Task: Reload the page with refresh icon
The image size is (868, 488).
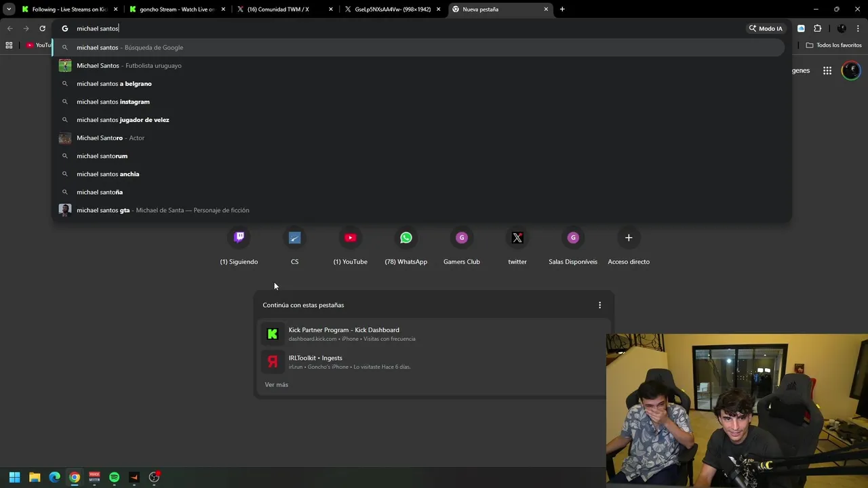Action: pyautogui.click(x=42, y=28)
